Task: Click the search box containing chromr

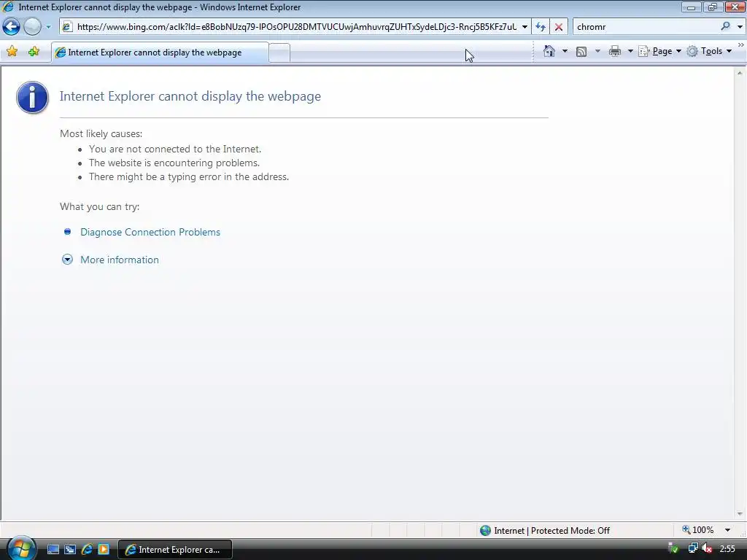Action: coord(646,27)
